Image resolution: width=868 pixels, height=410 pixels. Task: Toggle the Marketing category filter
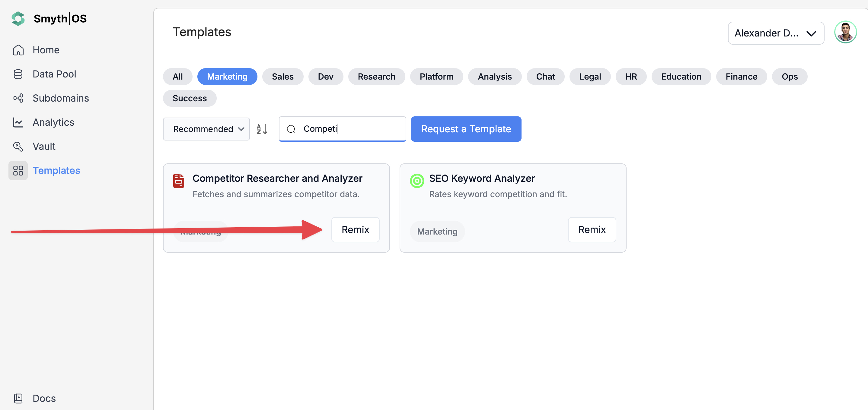[227, 77]
